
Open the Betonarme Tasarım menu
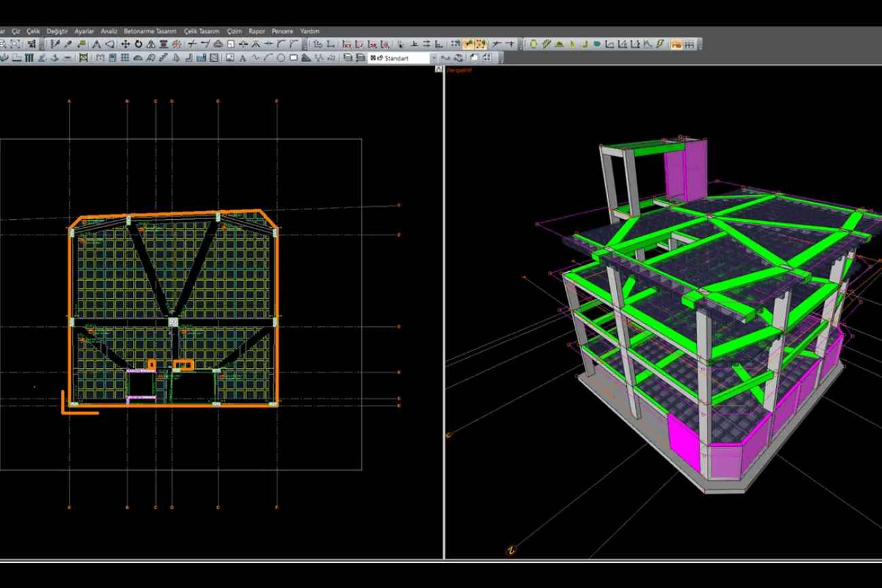point(150,31)
